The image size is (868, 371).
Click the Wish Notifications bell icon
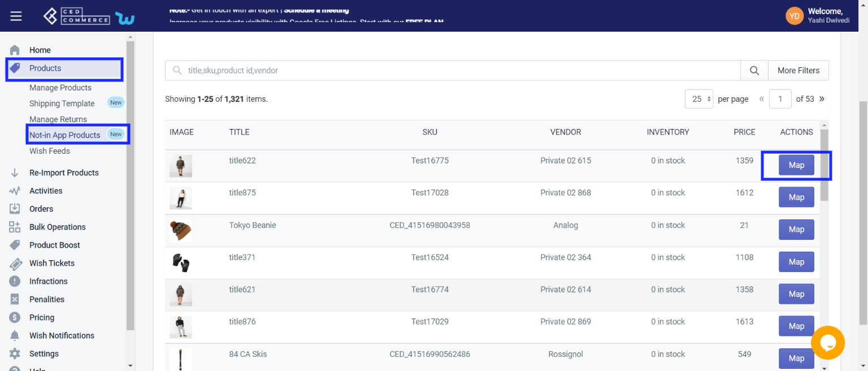tap(15, 335)
